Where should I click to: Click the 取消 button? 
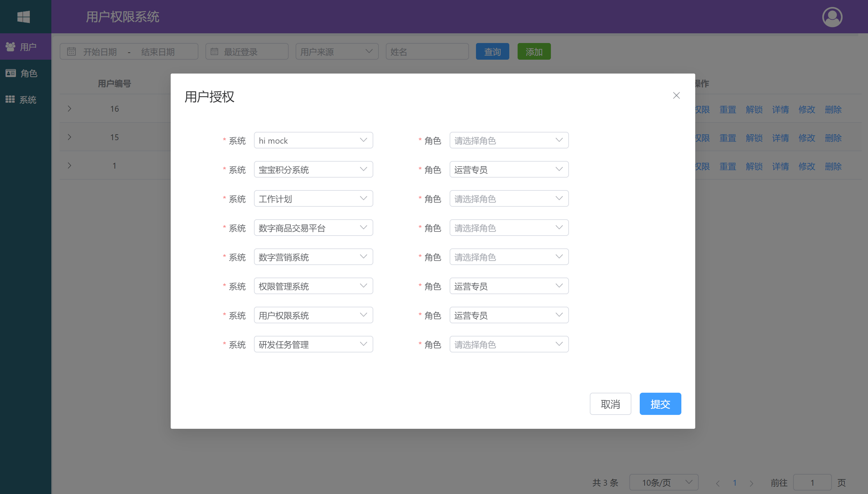pos(610,404)
